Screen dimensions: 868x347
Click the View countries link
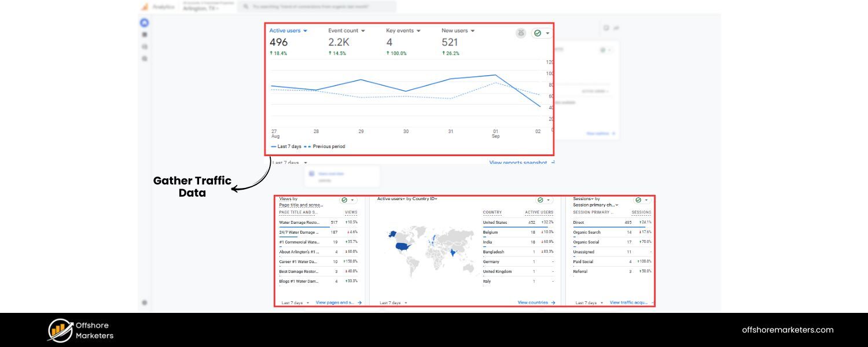point(533,302)
